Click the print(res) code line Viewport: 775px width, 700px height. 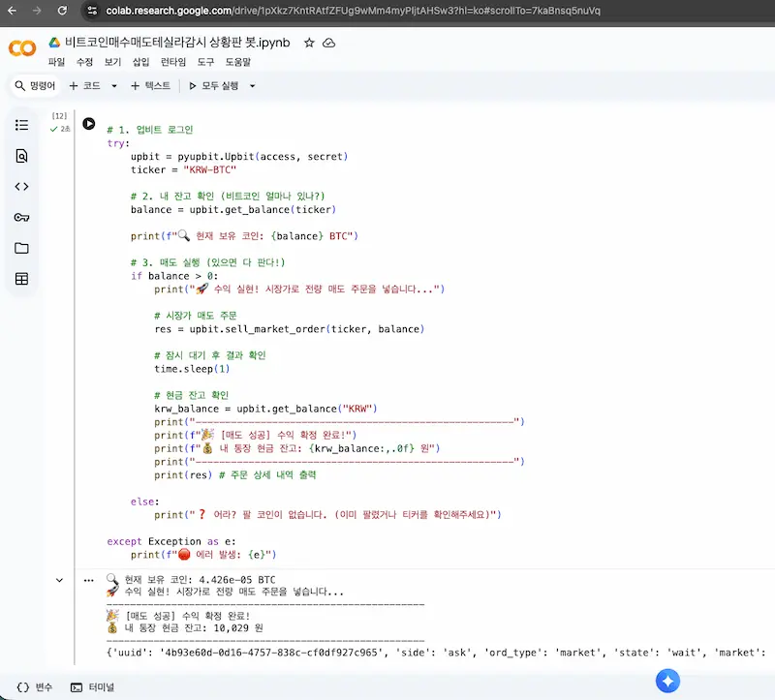(x=183, y=474)
